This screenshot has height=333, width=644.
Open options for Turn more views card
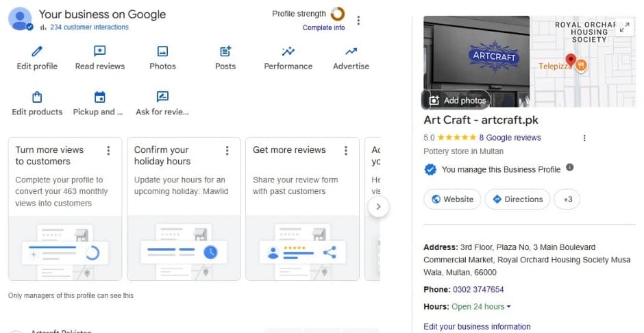point(108,151)
